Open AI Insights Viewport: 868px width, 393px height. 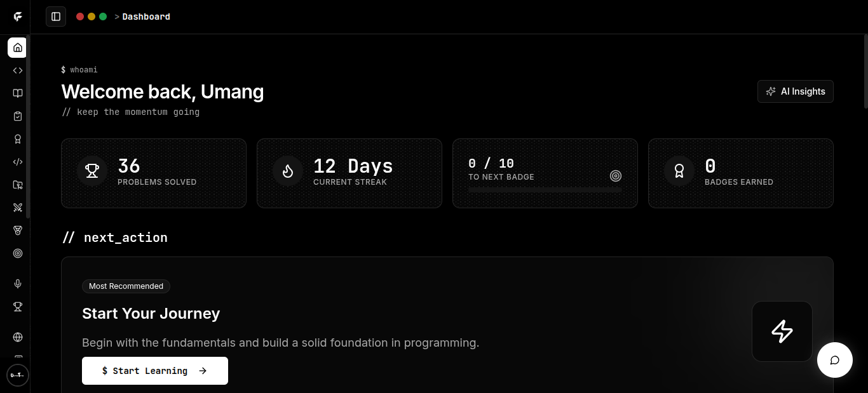pos(795,91)
